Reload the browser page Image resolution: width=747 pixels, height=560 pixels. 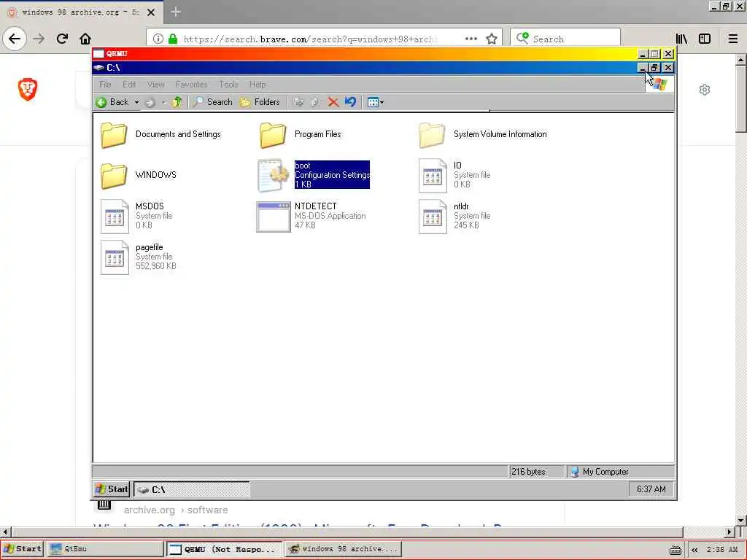62,39
